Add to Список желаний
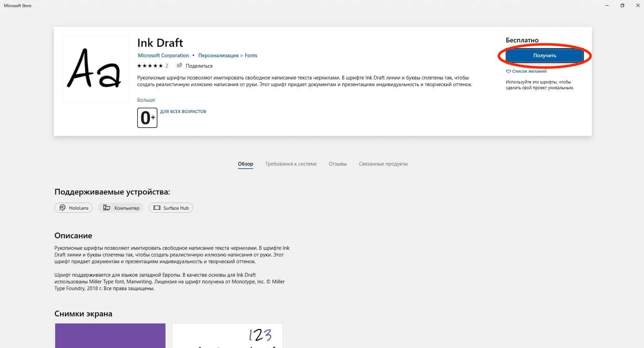Screen dimensions: 644x348 click(529, 71)
